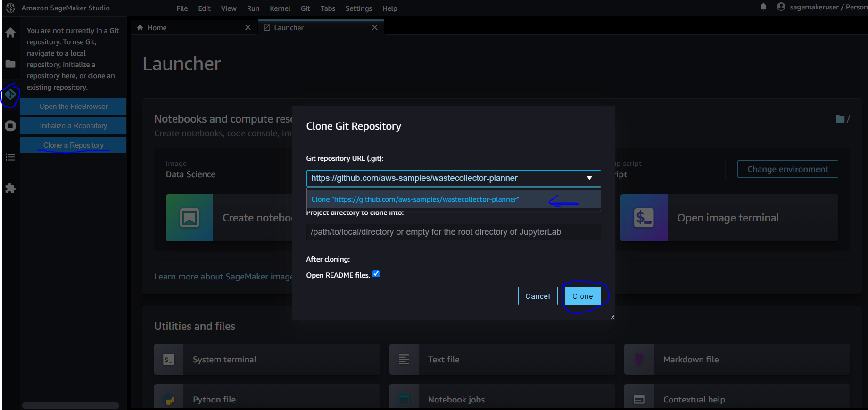Click the Markdown file label
Image resolution: width=868 pixels, height=410 pixels.
(691, 360)
